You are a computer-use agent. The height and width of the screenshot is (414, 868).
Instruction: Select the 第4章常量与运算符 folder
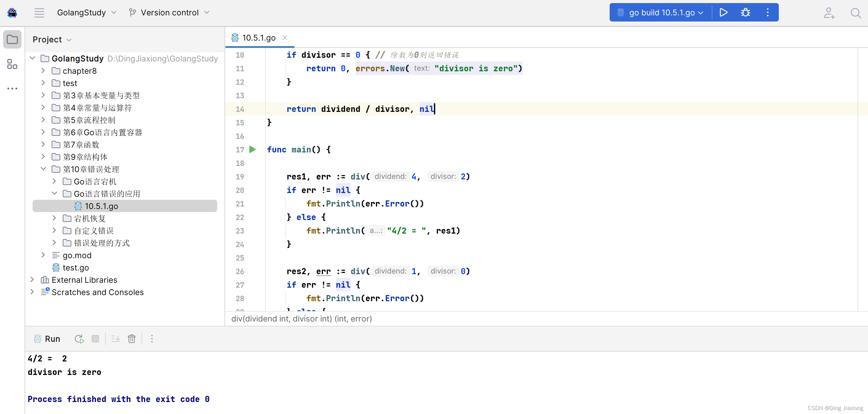click(97, 108)
